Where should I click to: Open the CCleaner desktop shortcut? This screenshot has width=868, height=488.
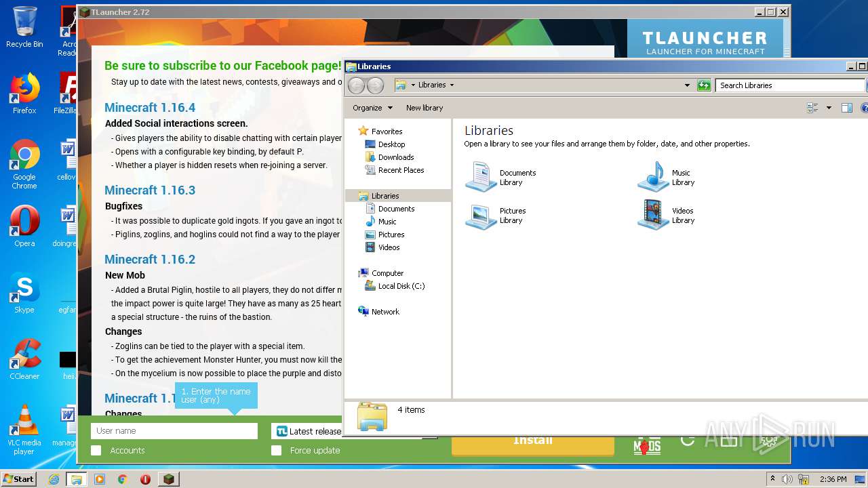pyautogui.click(x=24, y=359)
